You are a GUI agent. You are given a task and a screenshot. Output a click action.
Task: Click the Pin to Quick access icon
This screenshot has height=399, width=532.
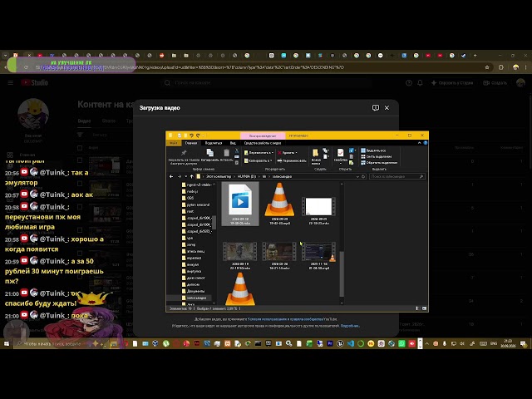184,153
